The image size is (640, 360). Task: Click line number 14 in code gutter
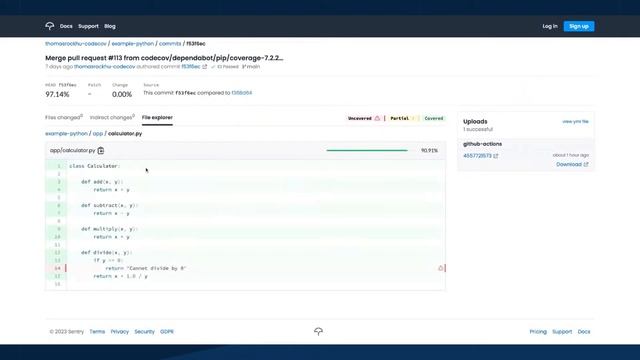coord(58,268)
